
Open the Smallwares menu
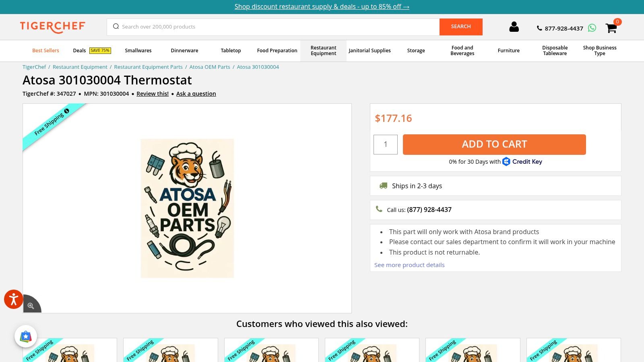coord(138,51)
